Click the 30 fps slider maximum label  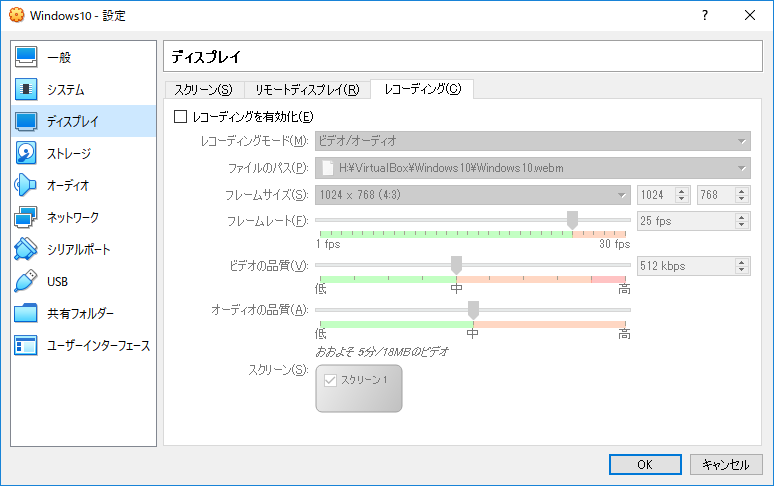click(615, 244)
